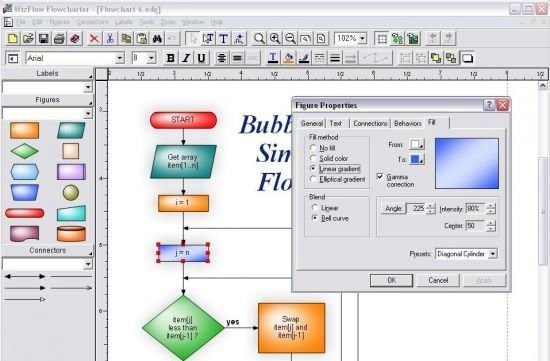Select the Text tool icon
The height and width of the screenshot is (361, 550).
click(223, 38)
